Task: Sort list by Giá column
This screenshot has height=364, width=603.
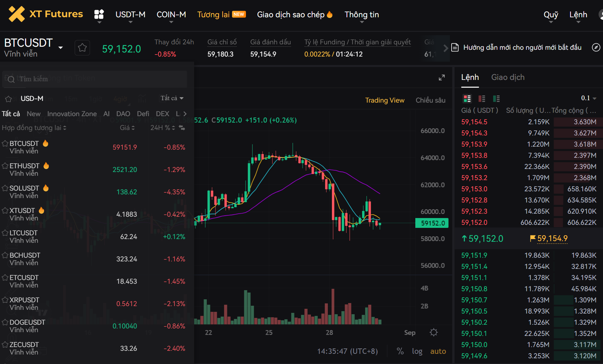Action: [x=127, y=128]
